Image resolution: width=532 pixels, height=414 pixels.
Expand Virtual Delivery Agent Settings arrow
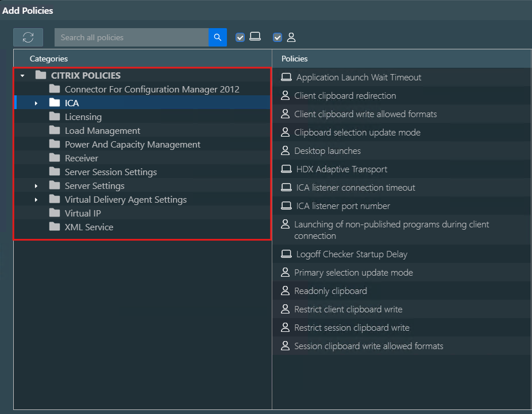pos(36,200)
